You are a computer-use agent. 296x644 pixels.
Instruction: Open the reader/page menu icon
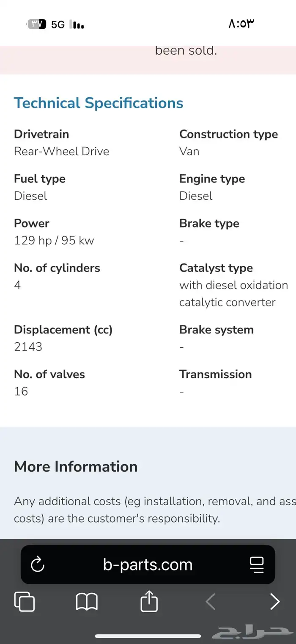coord(257,564)
